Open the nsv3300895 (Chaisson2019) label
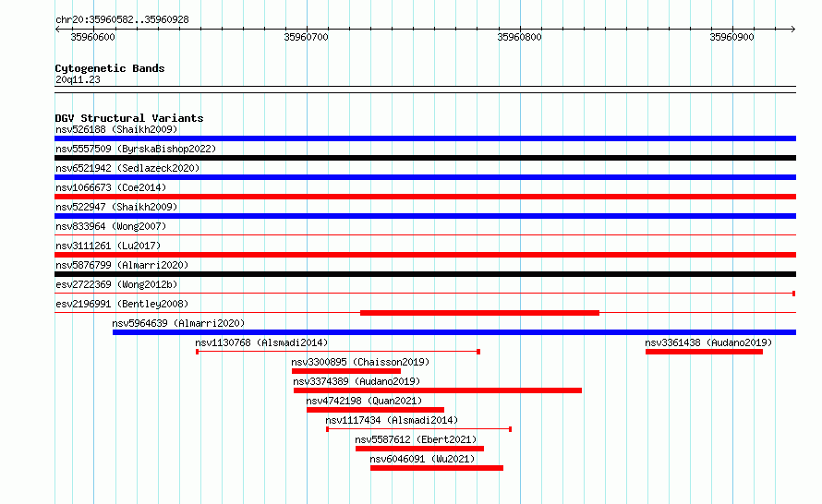Image resolution: width=822 pixels, height=504 pixels. (360, 362)
